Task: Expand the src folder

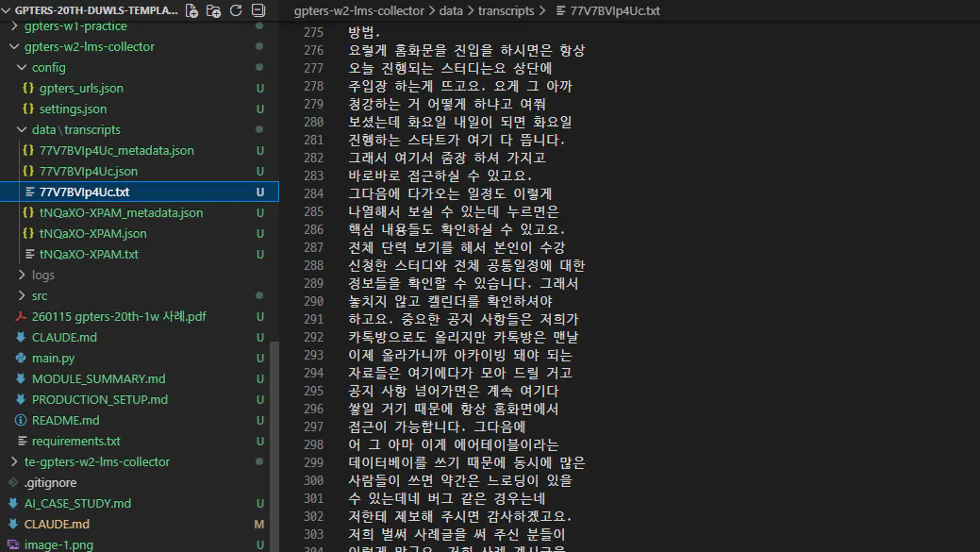Action: pyautogui.click(x=22, y=295)
